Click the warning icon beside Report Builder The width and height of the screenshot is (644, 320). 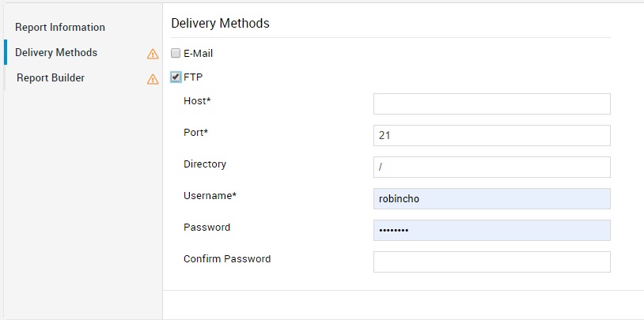click(x=153, y=79)
